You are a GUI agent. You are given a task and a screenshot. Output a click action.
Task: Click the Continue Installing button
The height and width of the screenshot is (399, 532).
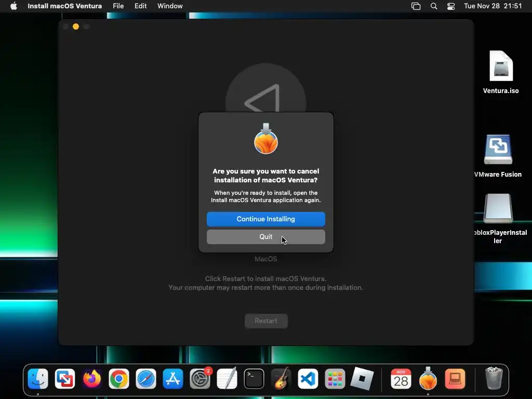[265, 219]
